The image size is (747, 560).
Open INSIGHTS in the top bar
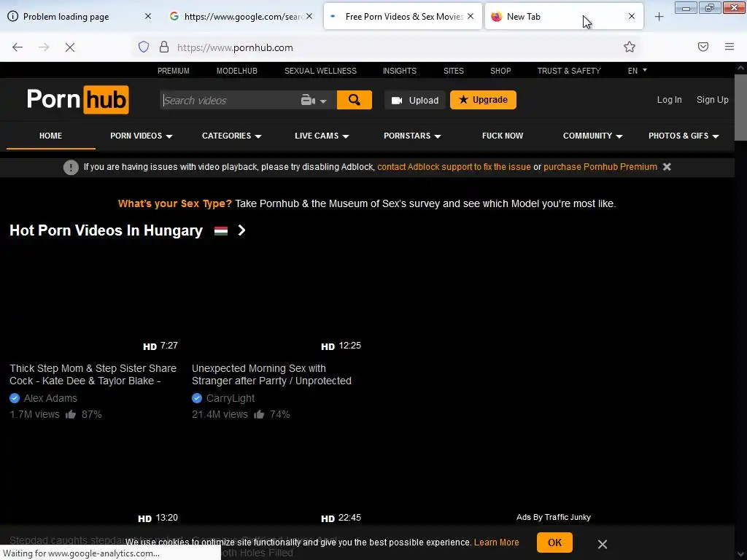pos(399,71)
